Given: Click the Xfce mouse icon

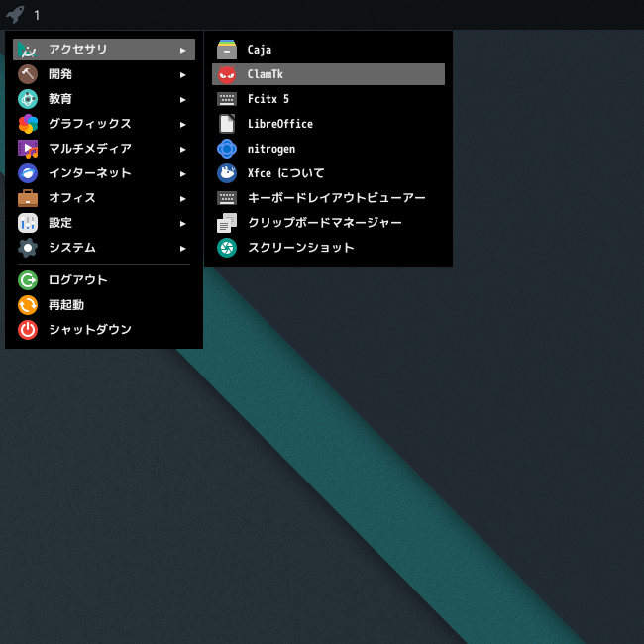Looking at the screenshot, I should [x=227, y=173].
